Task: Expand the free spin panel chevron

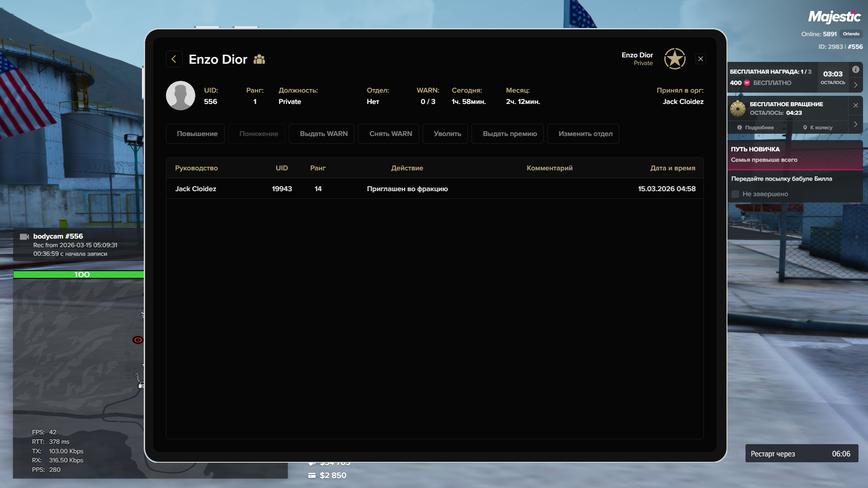Action: pos(855,124)
